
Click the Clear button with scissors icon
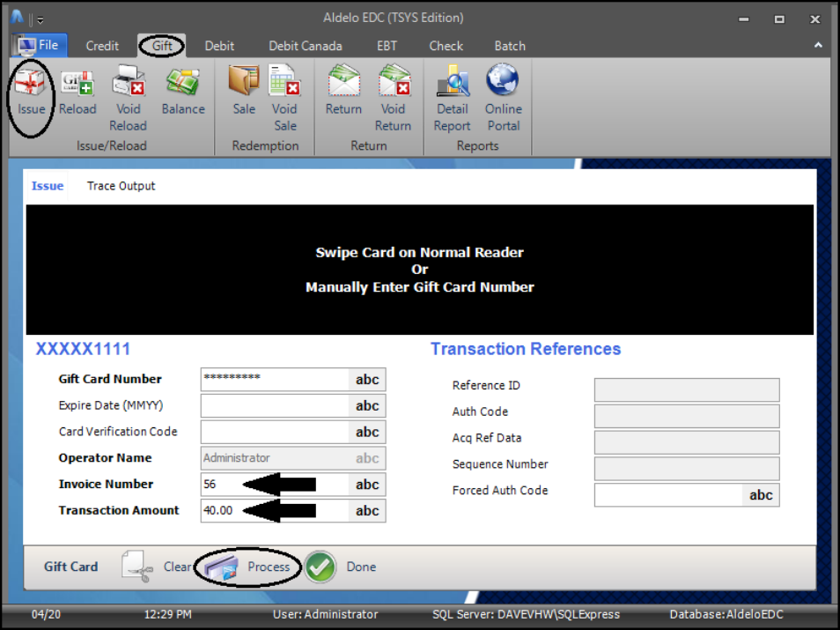pos(157,567)
